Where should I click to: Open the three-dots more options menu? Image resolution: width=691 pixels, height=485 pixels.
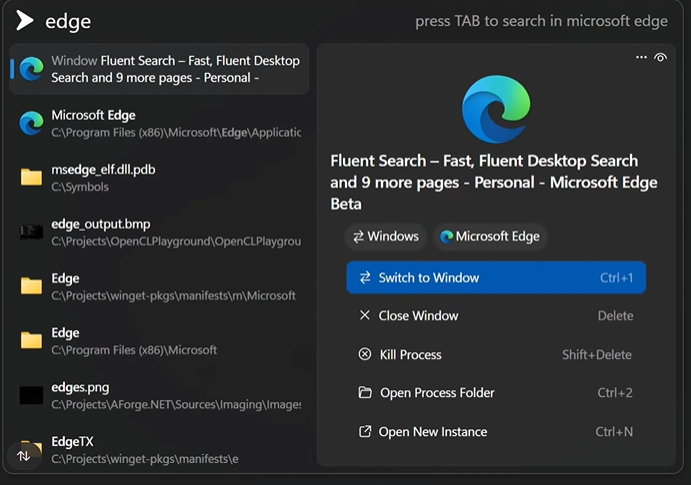(x=641, y=57)
